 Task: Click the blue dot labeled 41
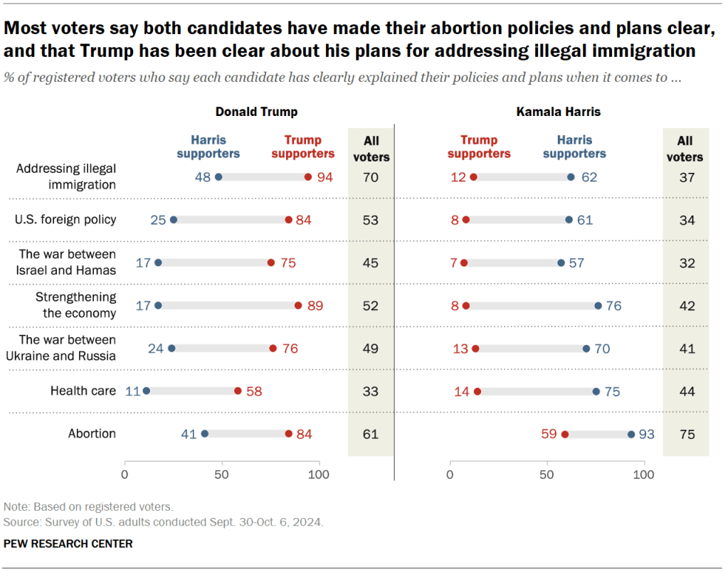[205, 434]
